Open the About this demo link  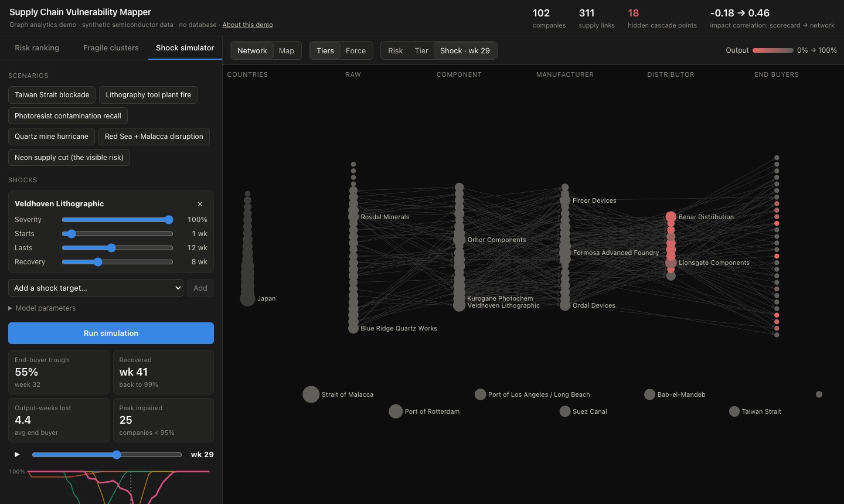247,25
